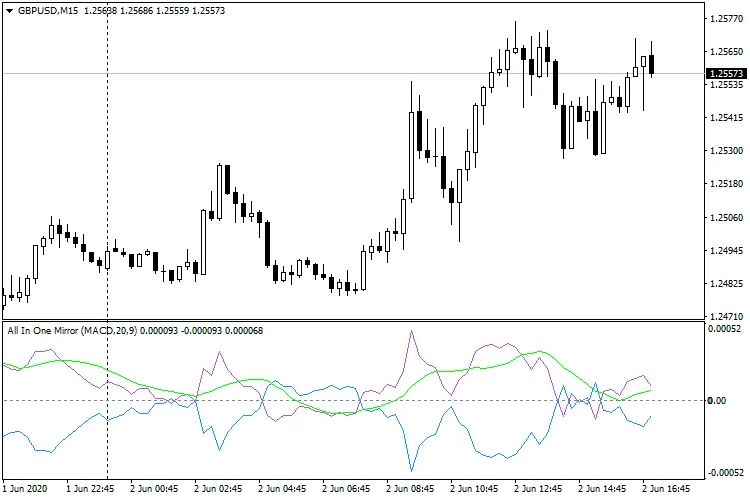Click the last black candlestick on chart
The height and width of the screenshot is (500, 750).
(651, 64)
